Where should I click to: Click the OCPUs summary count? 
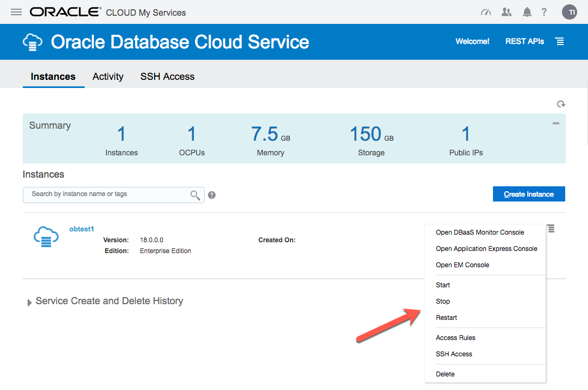[x=192, y=134]
